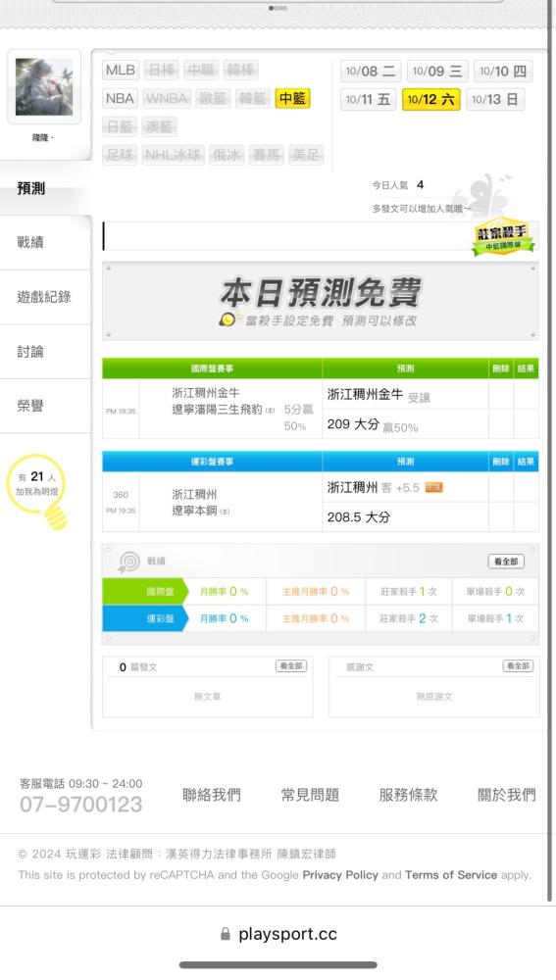Click the 209 大分 prediction
This screenshot has width=556, height=980.
click(372, 425)
